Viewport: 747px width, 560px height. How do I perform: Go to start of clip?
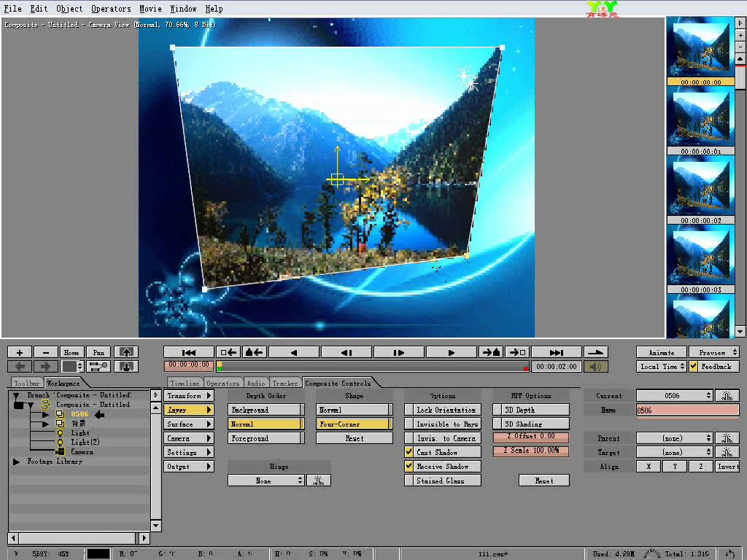[189, 352]
